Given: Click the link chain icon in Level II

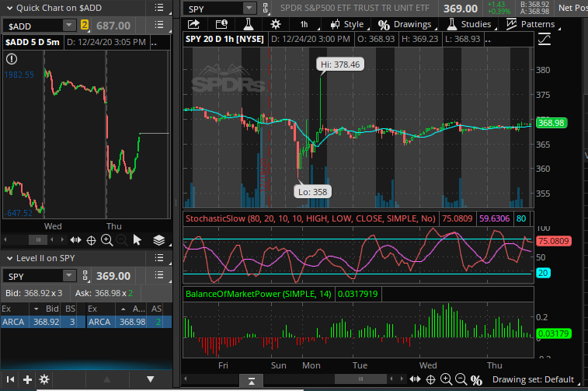Looking at the screenshot, I should click(x=85, y=276).
